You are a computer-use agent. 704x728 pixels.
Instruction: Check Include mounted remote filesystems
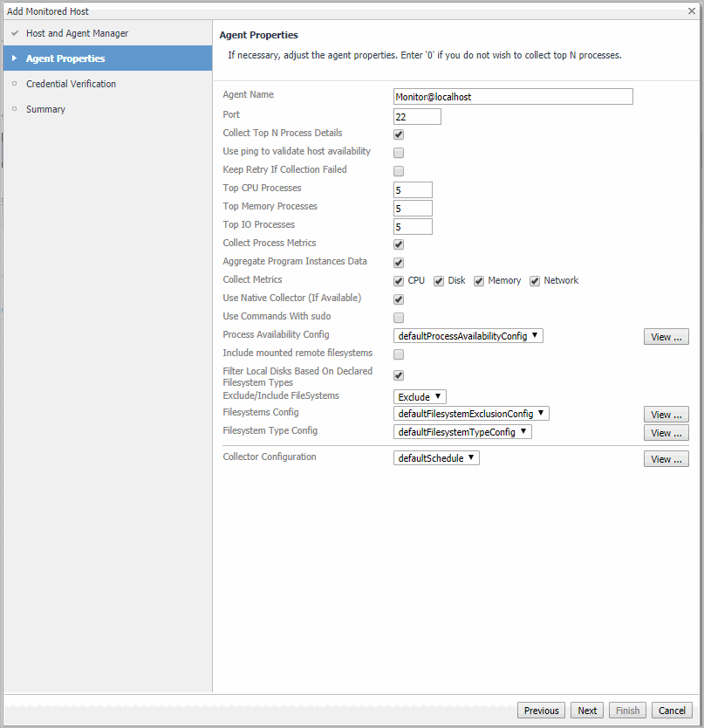(399, 354)
